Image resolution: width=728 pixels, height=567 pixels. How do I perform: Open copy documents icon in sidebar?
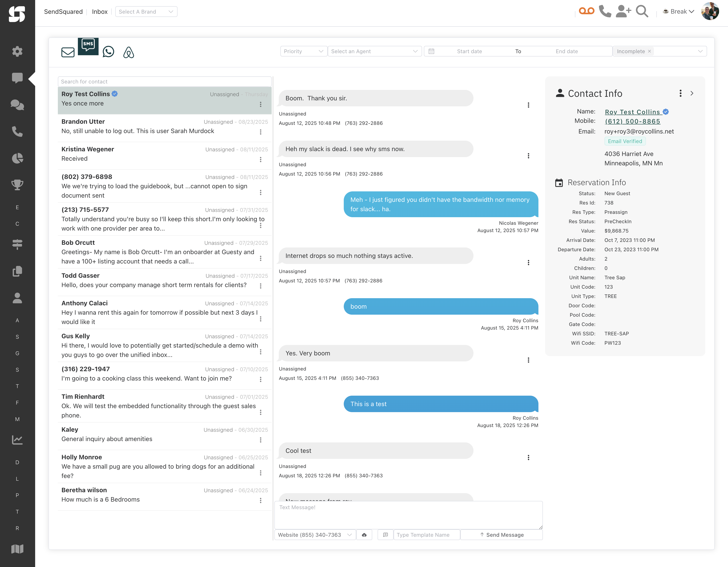(x=17, y=271)
